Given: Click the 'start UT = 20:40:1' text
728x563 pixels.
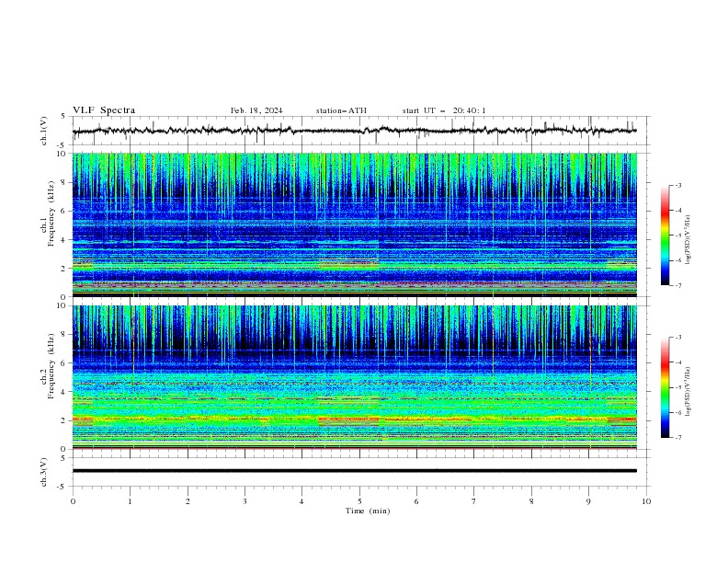Looking at the screenshot, I should [444, 110].
